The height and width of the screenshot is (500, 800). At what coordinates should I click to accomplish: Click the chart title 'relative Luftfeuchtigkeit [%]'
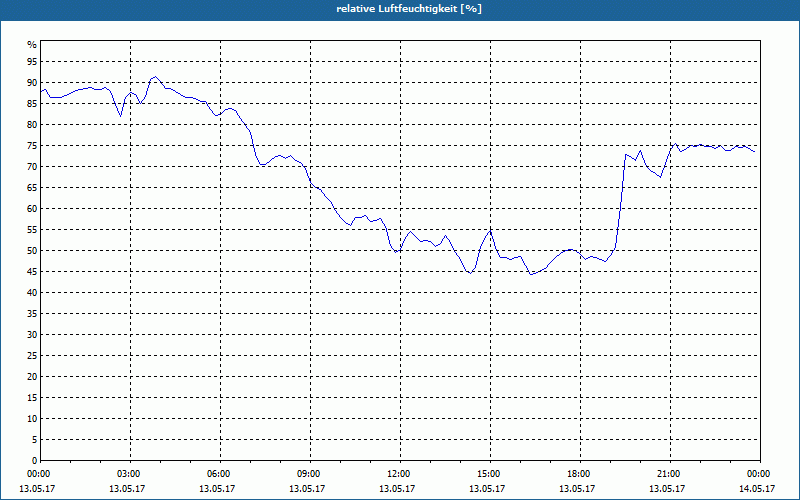coord(409,9)
